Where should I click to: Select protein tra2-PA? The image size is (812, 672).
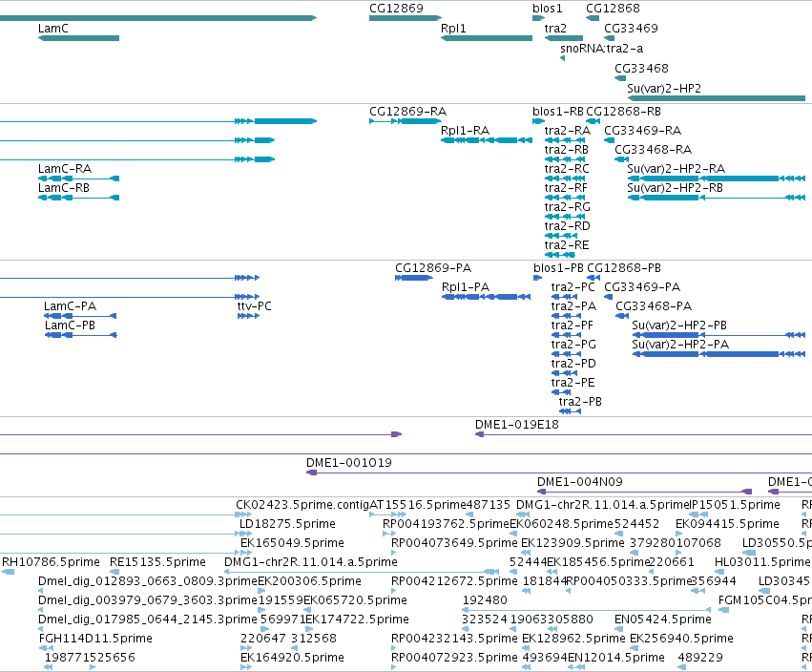coord(567,316)
